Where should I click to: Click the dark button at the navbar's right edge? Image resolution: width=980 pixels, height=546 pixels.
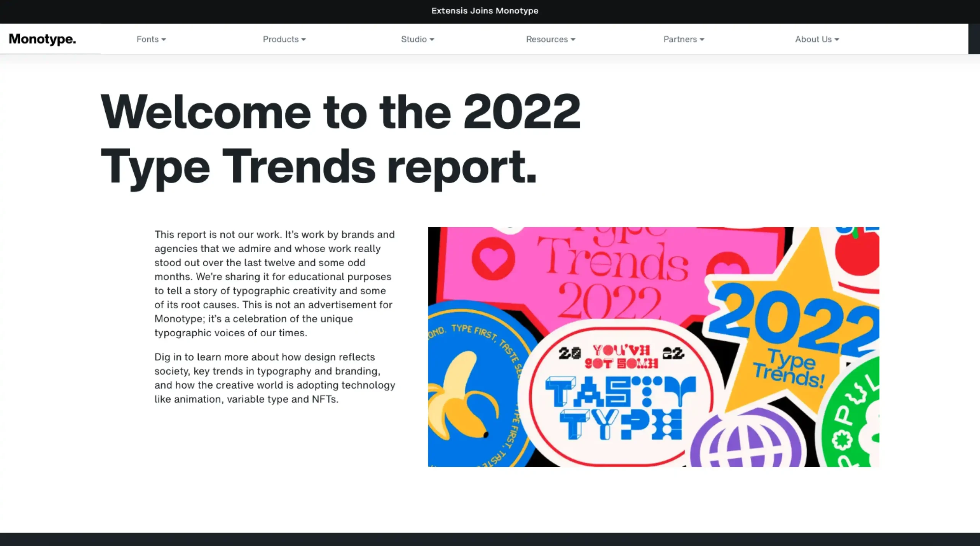[974, 39]
